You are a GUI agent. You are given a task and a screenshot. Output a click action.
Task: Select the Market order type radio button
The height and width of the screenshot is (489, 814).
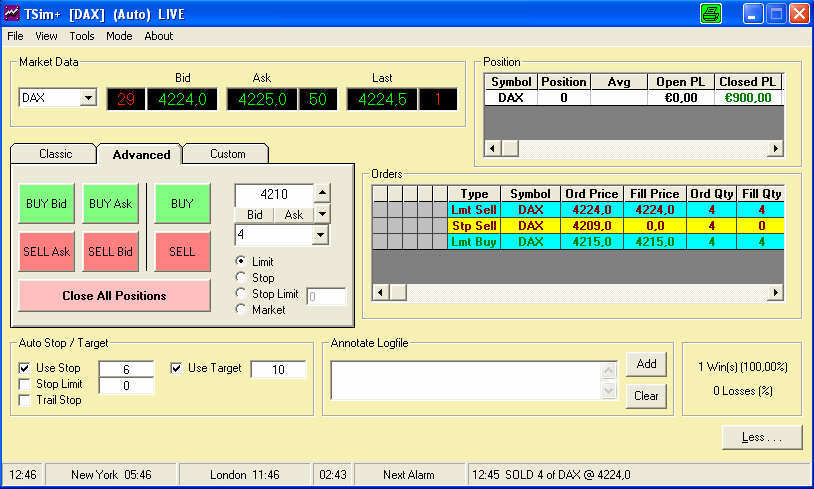point(241,310)
